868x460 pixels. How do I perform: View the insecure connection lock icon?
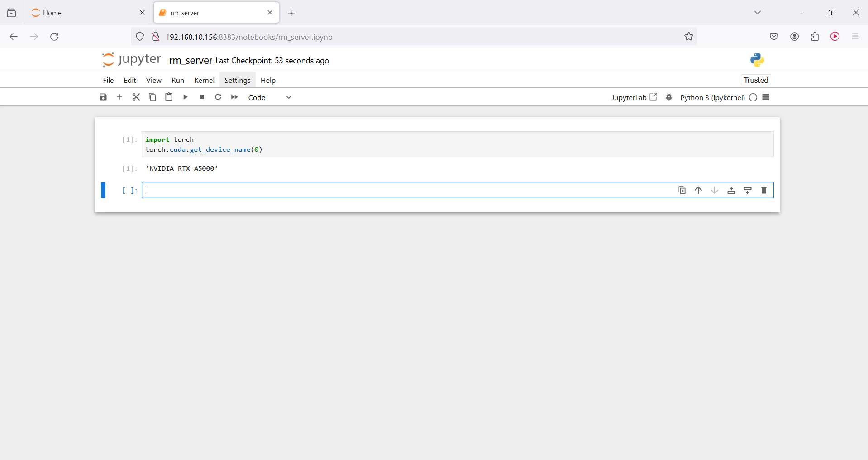pos(156,37)
